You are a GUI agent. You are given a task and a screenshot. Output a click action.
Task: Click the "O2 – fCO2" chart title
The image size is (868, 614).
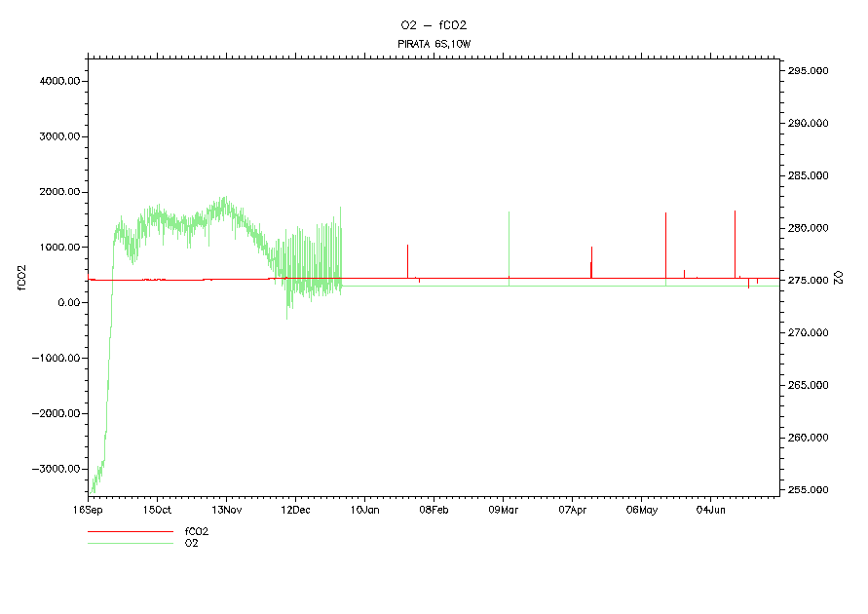click(x=434, y=24)
